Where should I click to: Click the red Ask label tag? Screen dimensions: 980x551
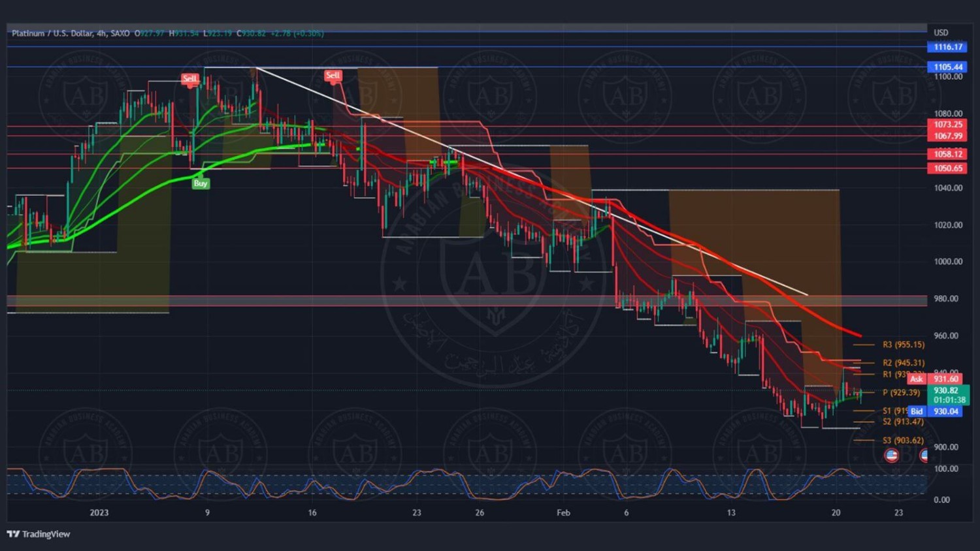[x=917, y=379]
